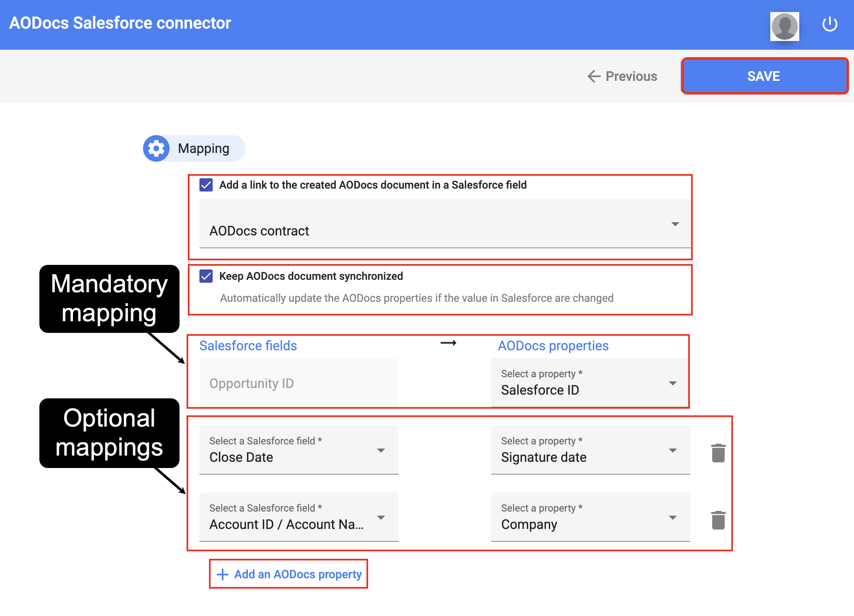Click AODocs Salesforce connector title
The image size is (854, 616).
coord(120,23)
